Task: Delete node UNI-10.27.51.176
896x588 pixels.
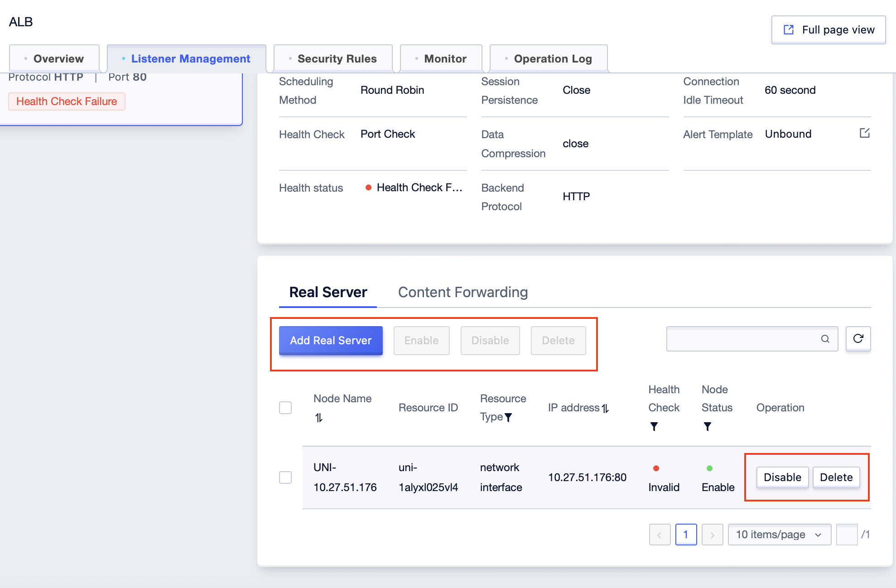Action: (x=836, y=477)
